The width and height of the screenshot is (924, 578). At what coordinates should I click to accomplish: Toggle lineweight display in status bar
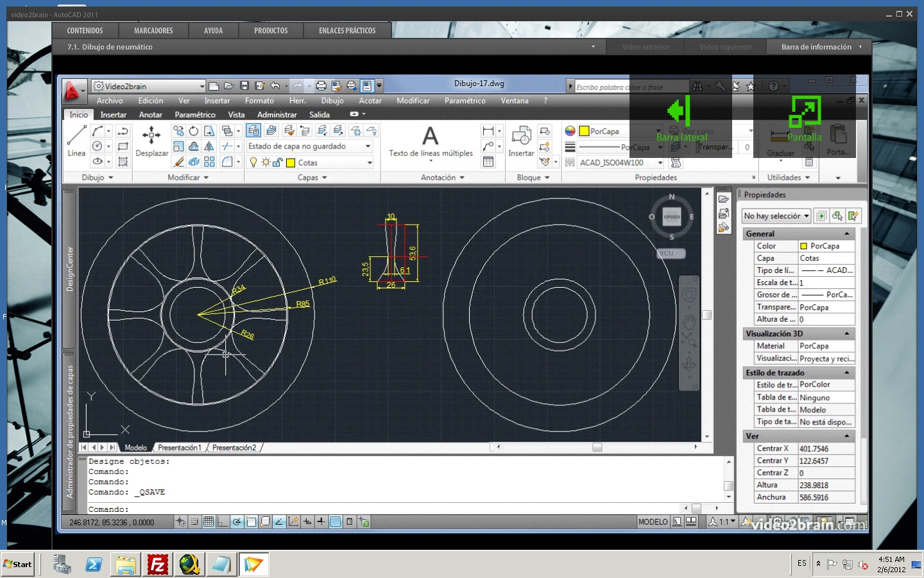pyautogui.click(x=321, y=522)
